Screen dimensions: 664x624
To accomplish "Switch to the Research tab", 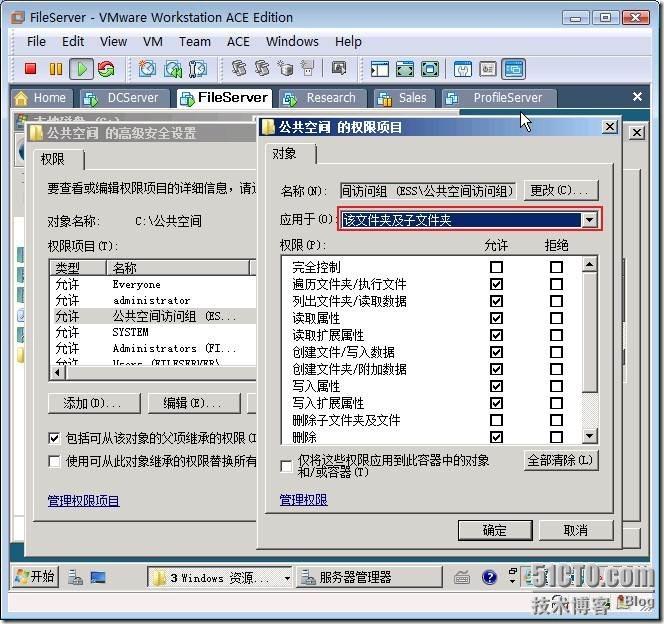I will (x=323, y=98).
